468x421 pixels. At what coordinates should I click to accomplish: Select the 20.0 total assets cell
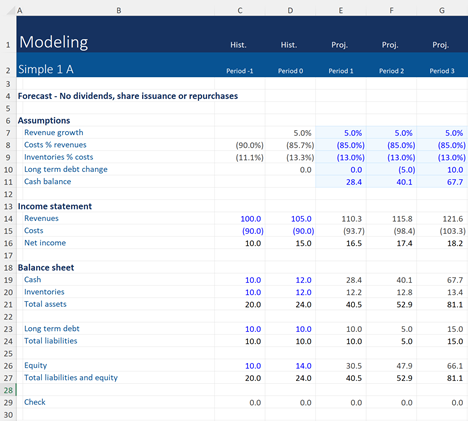coord(240,305)
